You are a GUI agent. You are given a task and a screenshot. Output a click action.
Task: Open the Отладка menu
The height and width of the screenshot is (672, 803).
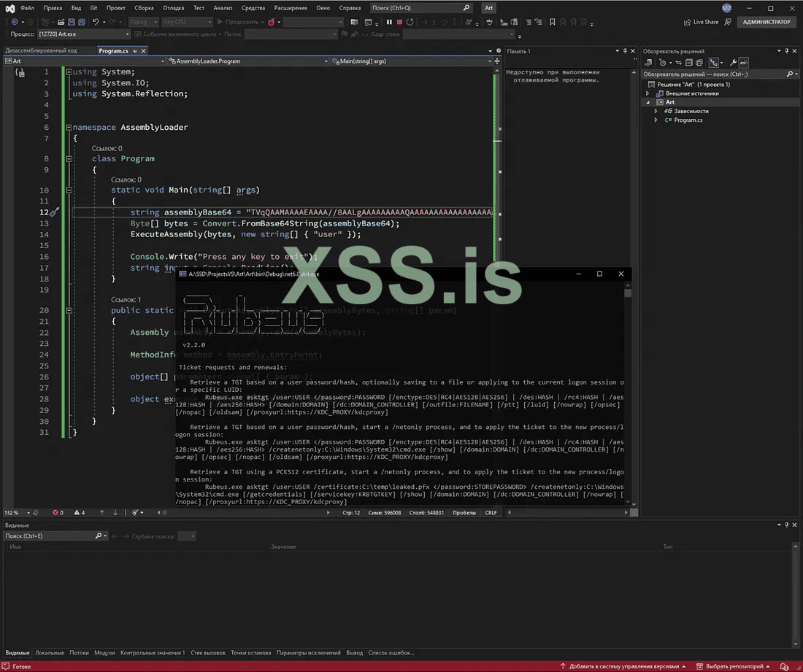pos(173,8)
